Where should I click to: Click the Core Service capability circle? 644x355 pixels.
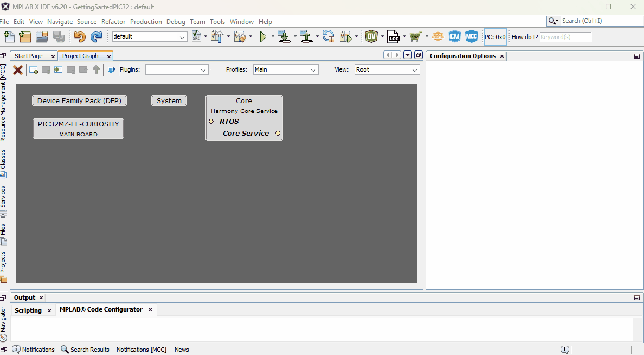click(x=278, y=134)
